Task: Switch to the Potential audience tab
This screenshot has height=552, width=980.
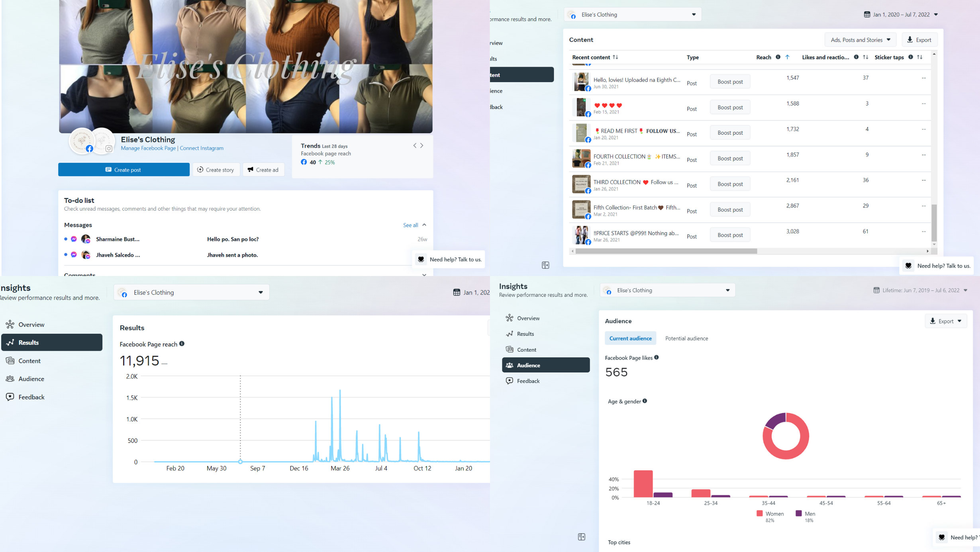Action: pos(686,338)
